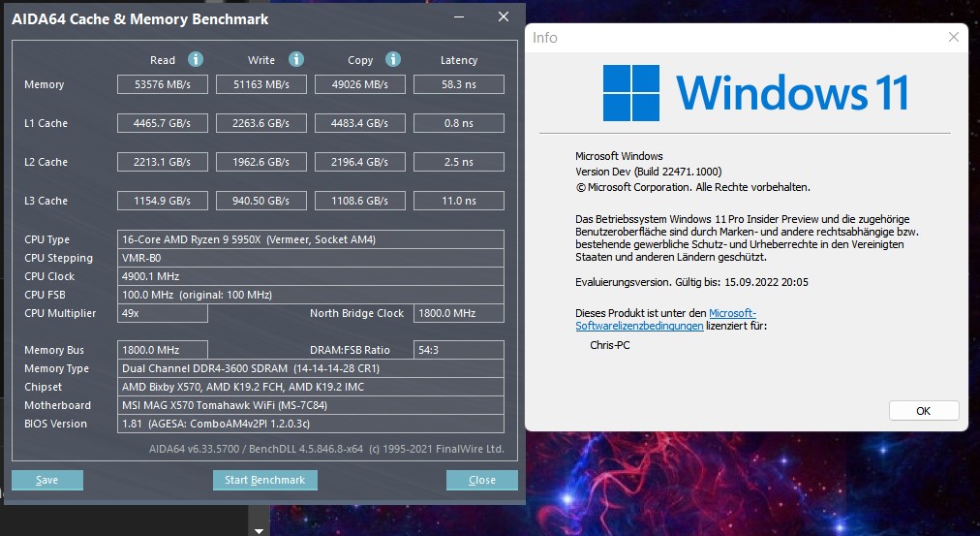Click L3 Cache Copy value 1108.6 GB/s
The image size is (980, 536).
tap(360, 201)
